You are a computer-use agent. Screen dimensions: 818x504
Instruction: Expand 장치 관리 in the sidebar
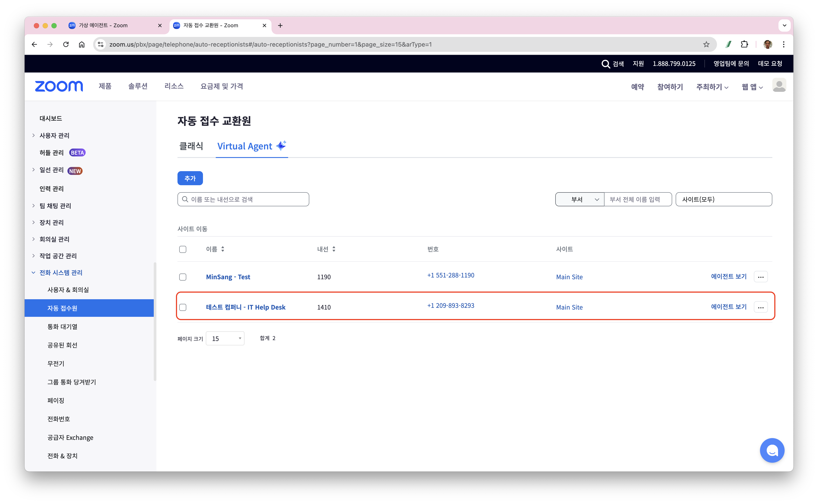point(33,222)
